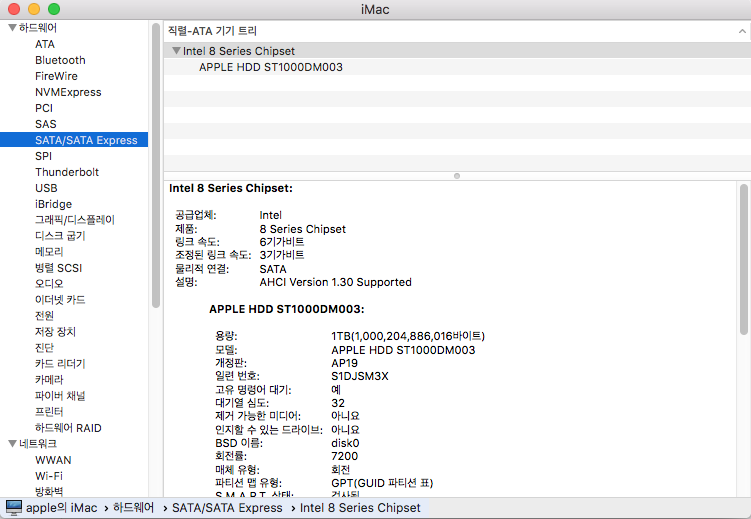Select Bluetooth in the sidebar
This screenshot has width=751, height=519.
coord(60,60)
